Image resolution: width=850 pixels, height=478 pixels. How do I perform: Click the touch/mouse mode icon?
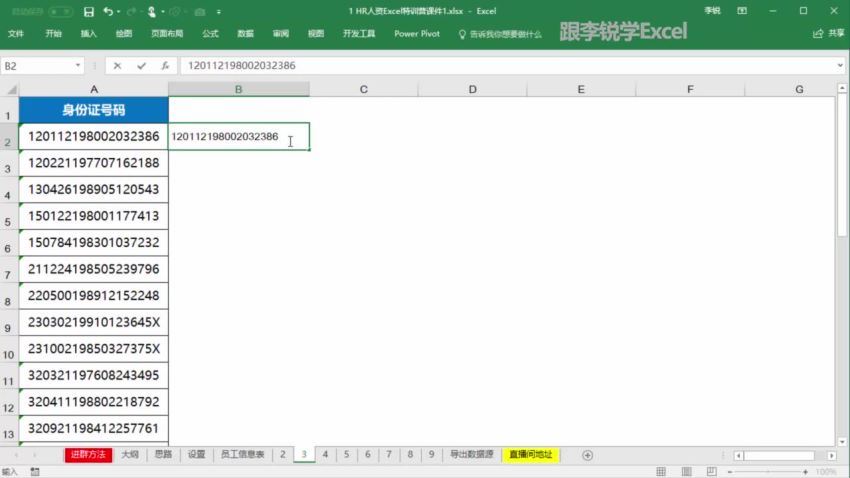152,11
